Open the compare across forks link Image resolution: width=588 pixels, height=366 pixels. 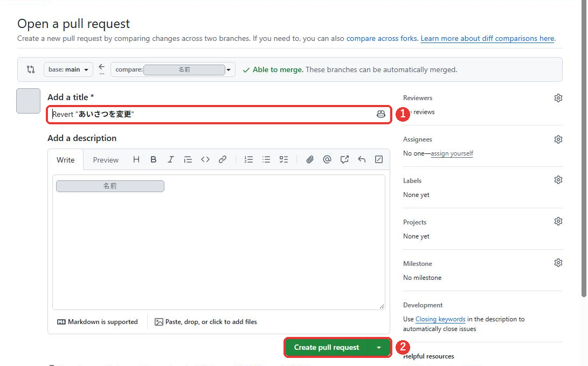coord(382,38)
